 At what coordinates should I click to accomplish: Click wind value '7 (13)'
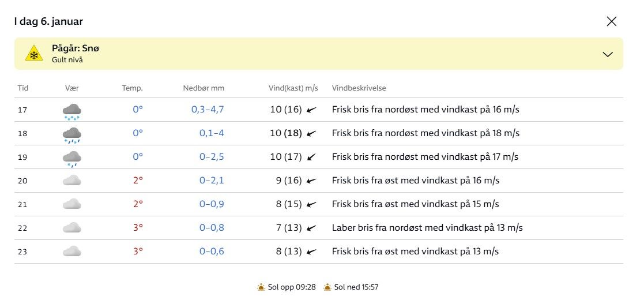[x=289, y=228]
